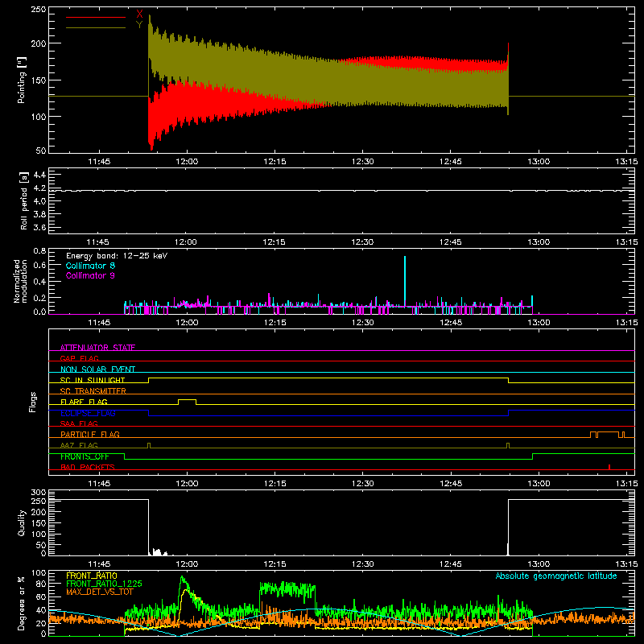Image resolution: width=644 pixels, height=644 pixels.
Task: Select the NON_SOLAR_EVENT label
Action: pyautogui.click(x=97, y=369)
